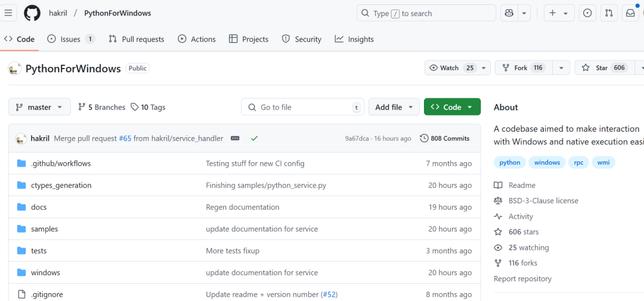
Task: Open the Copilot icon button
Action: click(x=509, y=13)
